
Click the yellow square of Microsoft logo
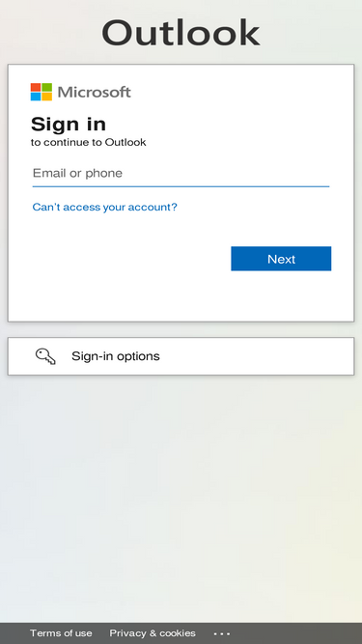click(46, 97)
